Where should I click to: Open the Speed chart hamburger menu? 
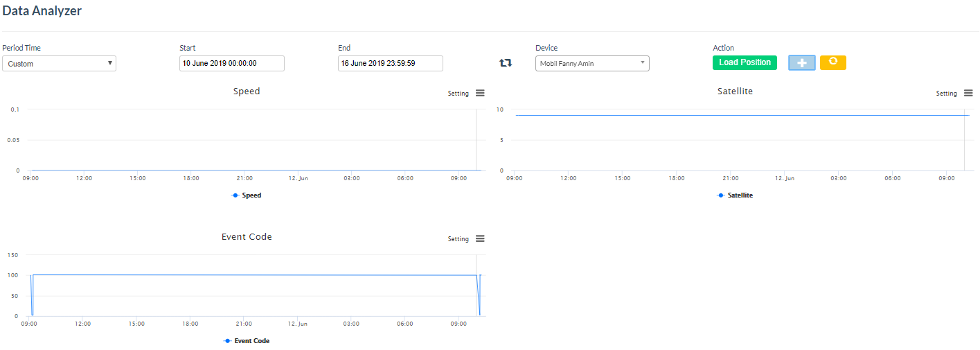point(480,94)
